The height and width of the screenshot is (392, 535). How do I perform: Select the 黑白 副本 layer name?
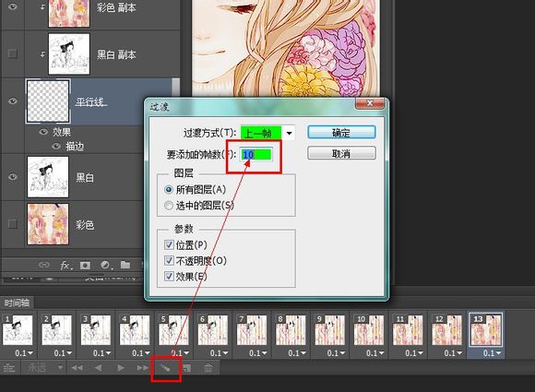click(x=117, y=54)
